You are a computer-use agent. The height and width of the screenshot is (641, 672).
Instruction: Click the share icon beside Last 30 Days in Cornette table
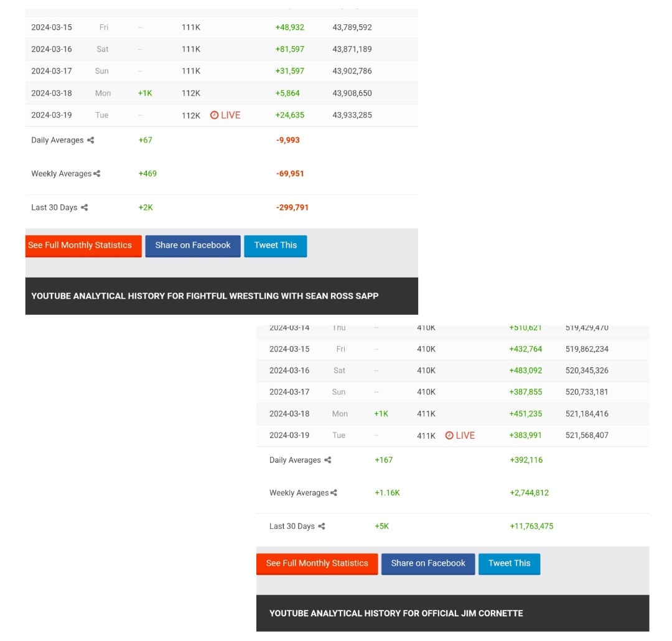[322, 526]
